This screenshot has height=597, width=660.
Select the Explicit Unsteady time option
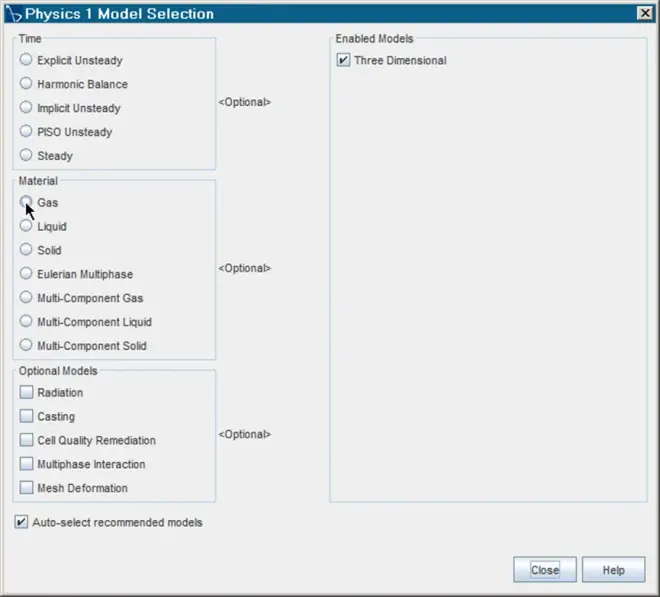coord(26,60)
